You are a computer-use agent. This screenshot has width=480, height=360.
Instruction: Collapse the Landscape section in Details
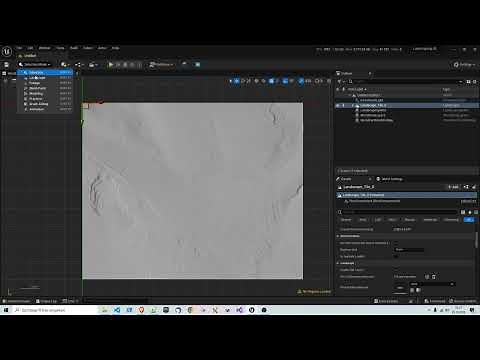point(338,263)
